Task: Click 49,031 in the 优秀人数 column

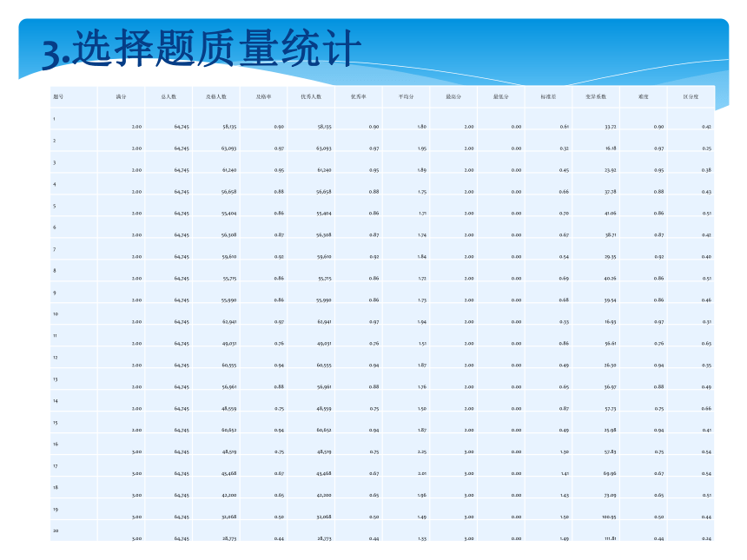Action: (324, 343)
